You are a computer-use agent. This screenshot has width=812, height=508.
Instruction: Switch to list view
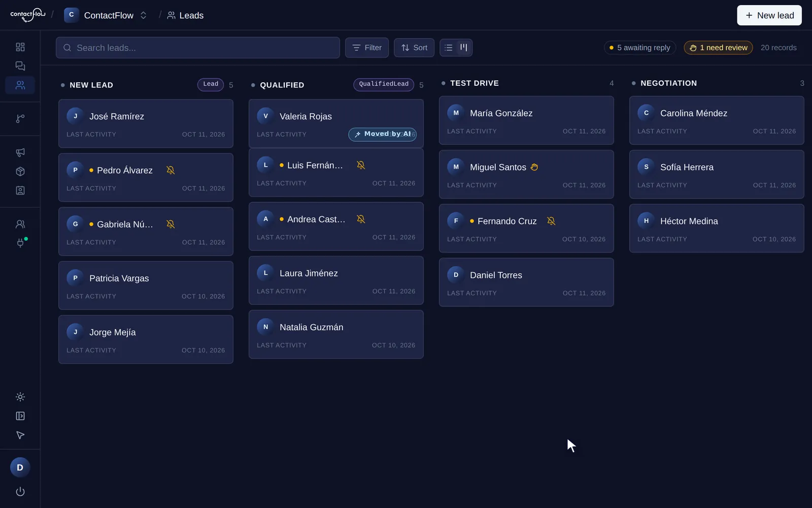449,48
